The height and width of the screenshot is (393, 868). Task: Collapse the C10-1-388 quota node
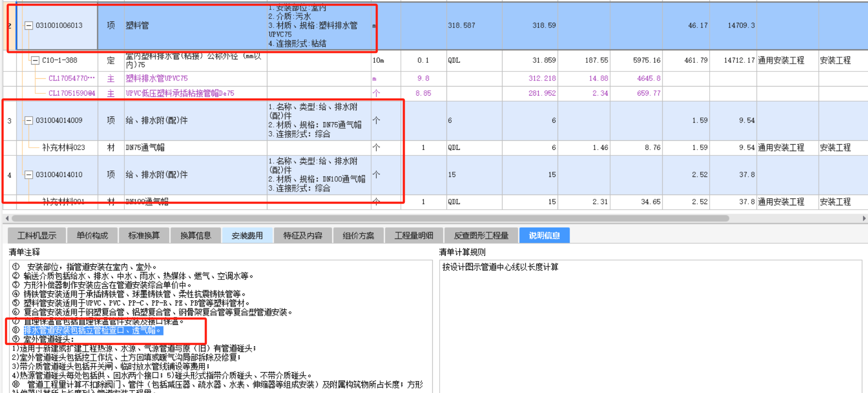click(x=35, y=60)
